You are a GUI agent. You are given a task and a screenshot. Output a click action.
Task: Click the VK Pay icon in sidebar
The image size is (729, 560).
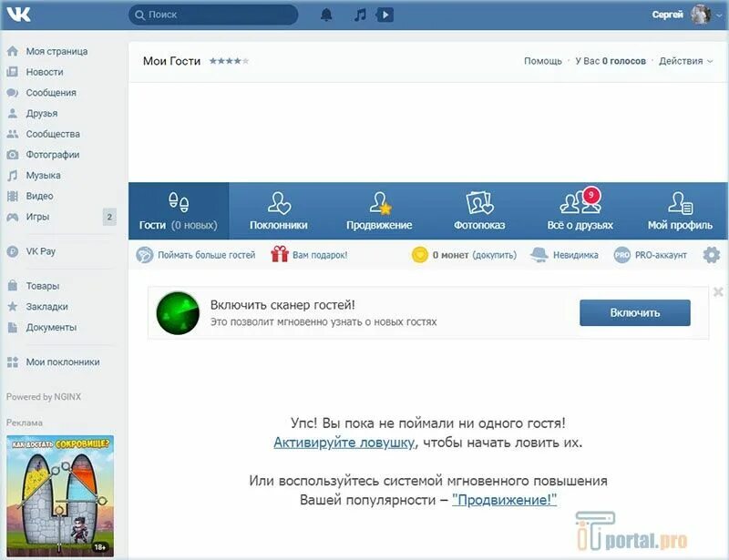pyautogui.click(x=13, y=251)
